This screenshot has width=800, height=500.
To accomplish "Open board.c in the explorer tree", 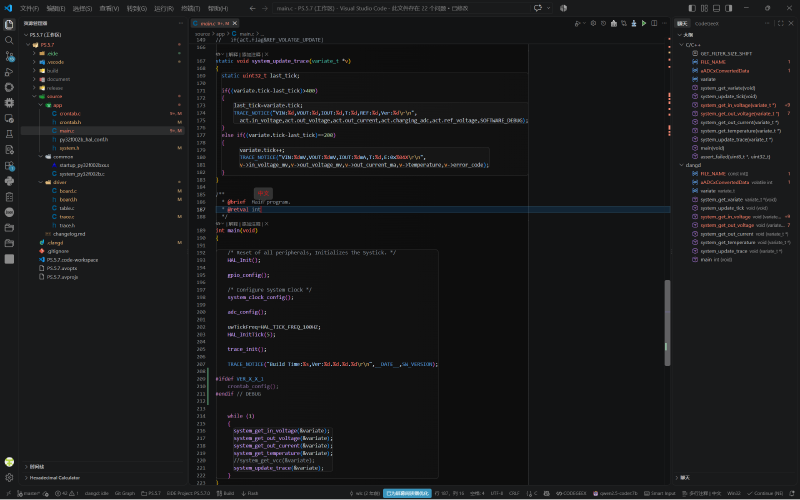I will pos(68,191).
